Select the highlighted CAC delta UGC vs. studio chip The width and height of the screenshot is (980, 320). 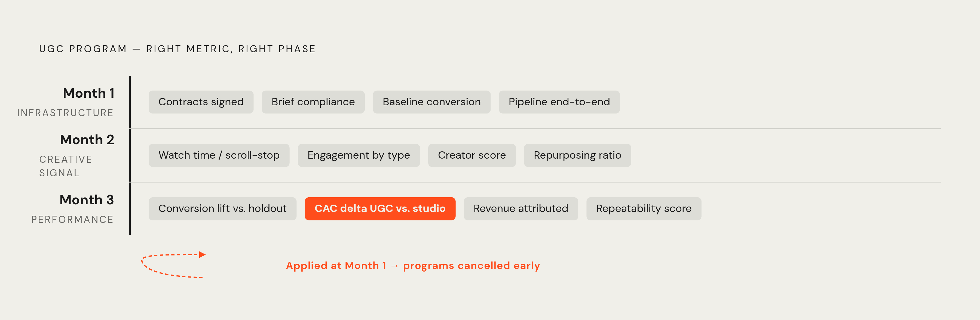click(380, 208)
